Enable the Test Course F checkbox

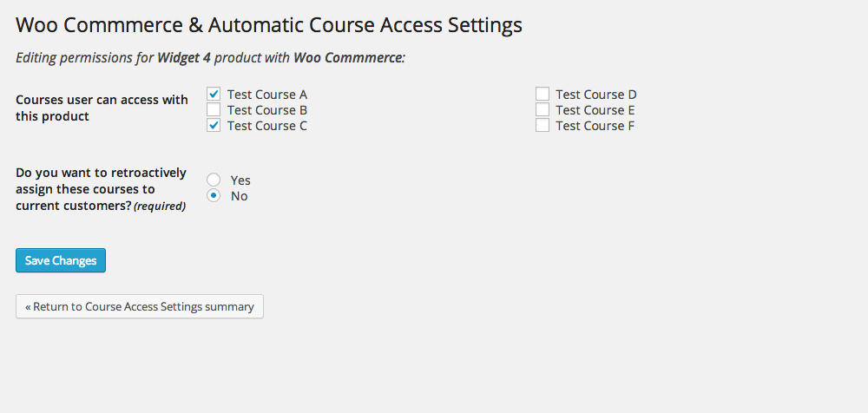[x=542, y=126]
